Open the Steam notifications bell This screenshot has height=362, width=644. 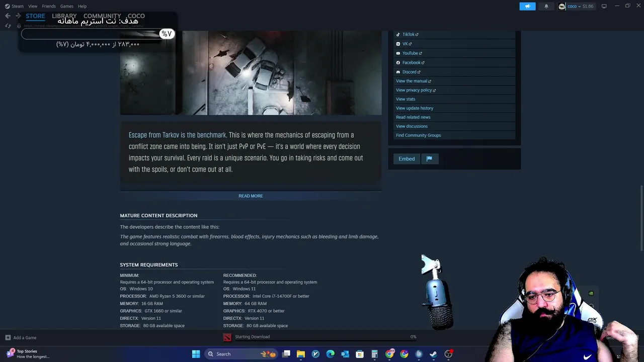pyautogui.click(x=546, y=6)
